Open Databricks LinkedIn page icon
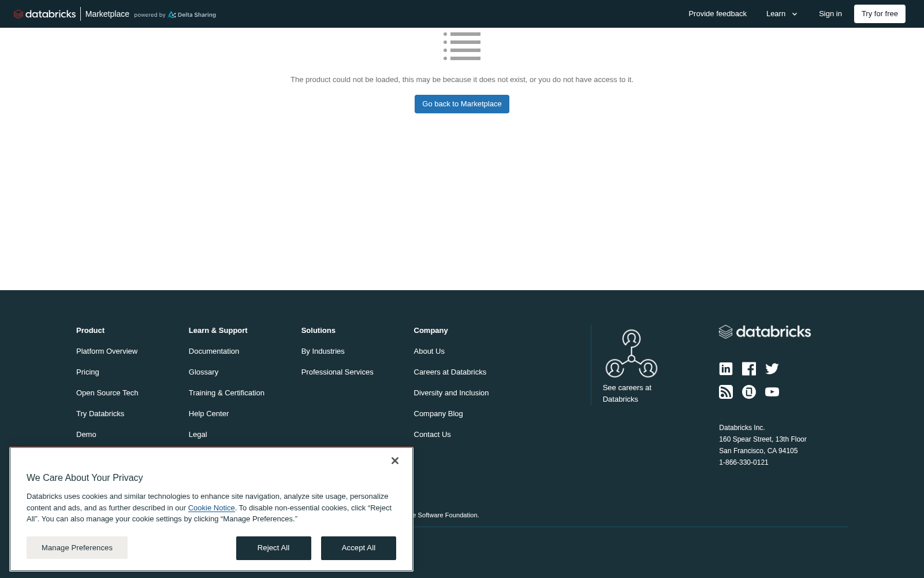This screenshot has height=578, width=924. 726,369
